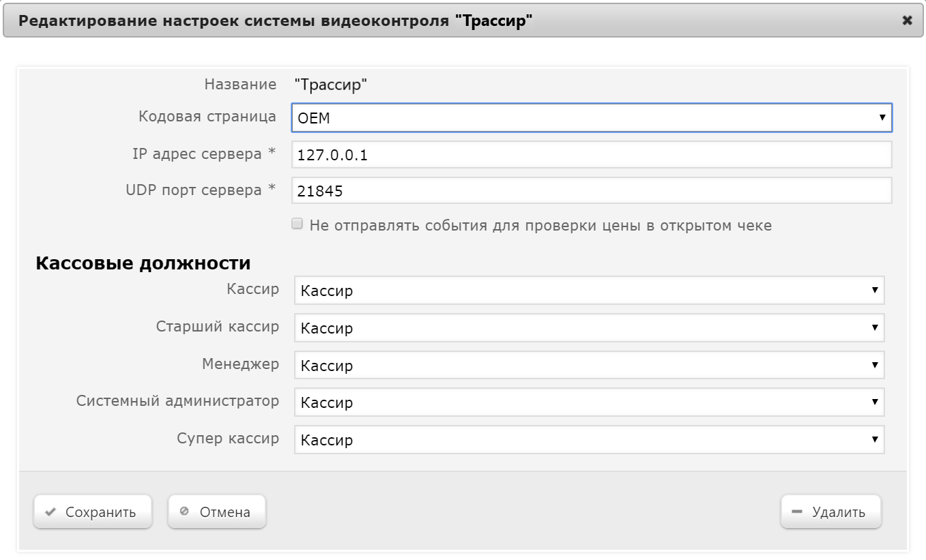Screen dimensions: 926x560
Task: Click the Сохранить button
Action: (92, 512)
